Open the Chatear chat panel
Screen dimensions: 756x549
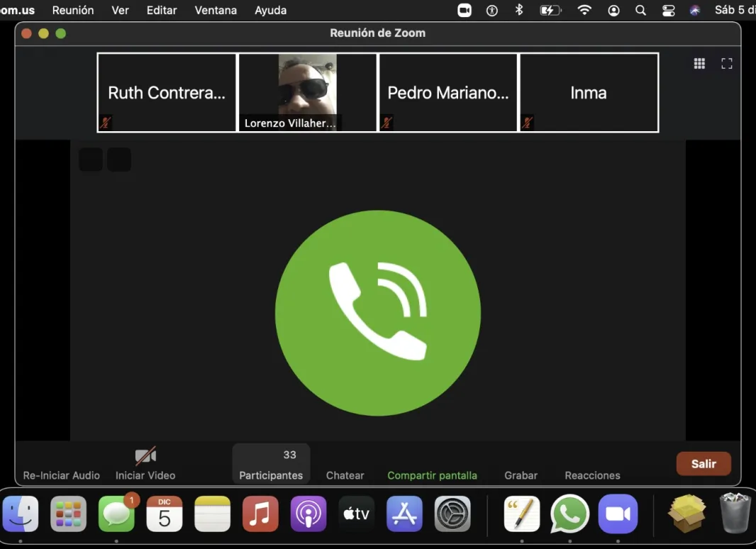tap(345, 475)
